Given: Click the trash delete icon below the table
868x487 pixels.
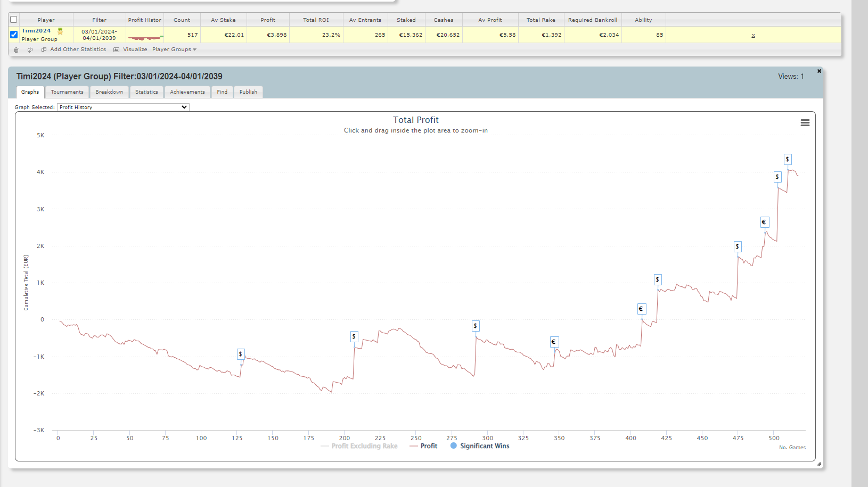Looking at the screenshot, I should [16, 49].
